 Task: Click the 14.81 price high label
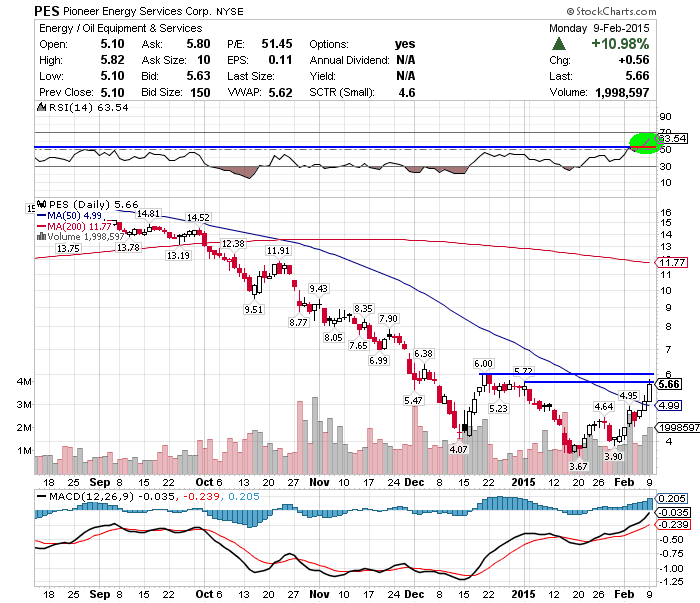[x=148, y=214]
